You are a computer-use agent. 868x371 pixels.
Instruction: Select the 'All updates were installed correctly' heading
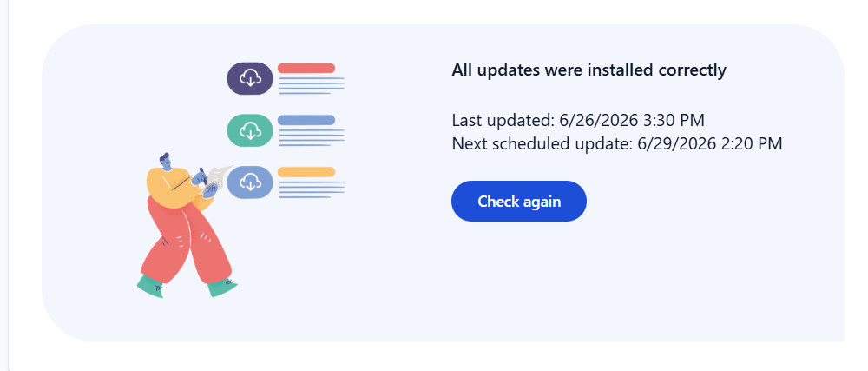(x=589, y=70)
